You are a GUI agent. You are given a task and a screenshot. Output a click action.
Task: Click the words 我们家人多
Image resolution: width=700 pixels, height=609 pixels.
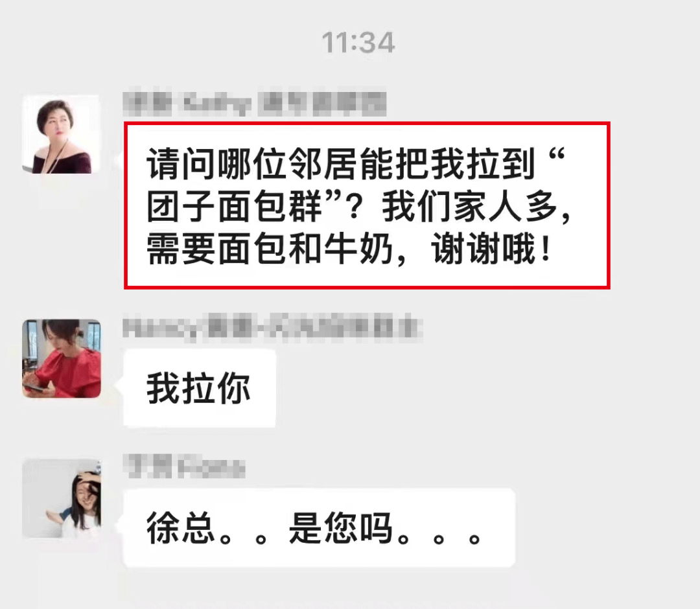coord(469,207)
